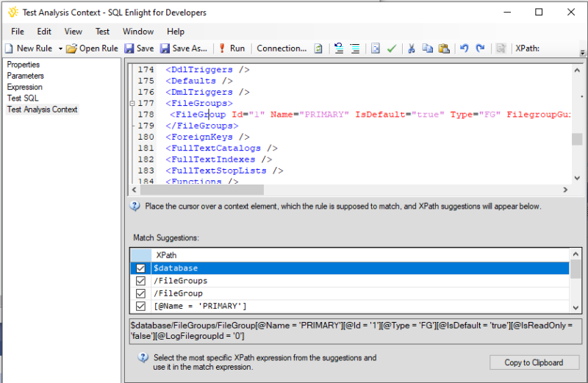Viewport: 588px width, 383px height.
Task: Select Expression in the left panel
Action: click(25, 87)
